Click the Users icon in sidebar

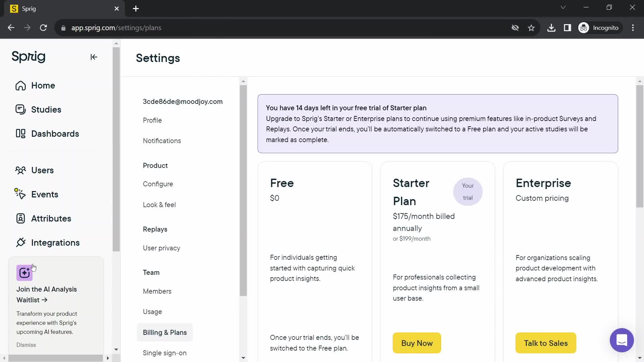point(20,170)
